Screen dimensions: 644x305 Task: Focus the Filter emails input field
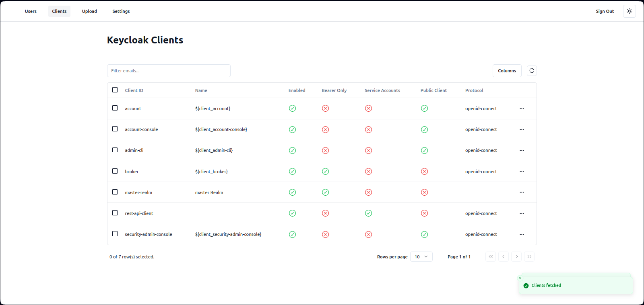169,71
